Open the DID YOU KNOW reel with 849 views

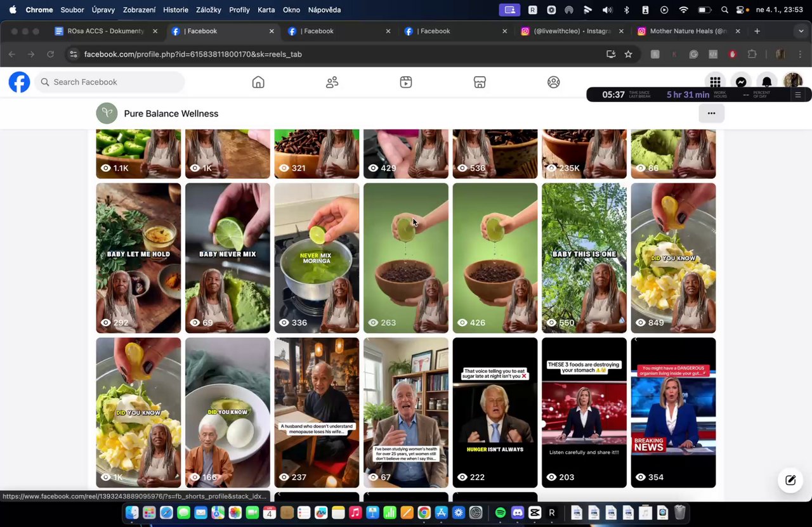[673, 258]
